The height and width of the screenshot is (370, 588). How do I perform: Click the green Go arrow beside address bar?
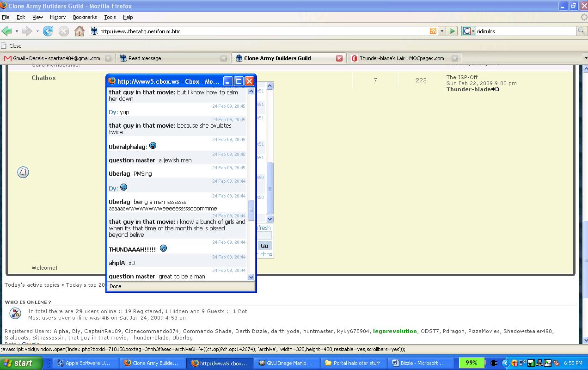[453, 31]
